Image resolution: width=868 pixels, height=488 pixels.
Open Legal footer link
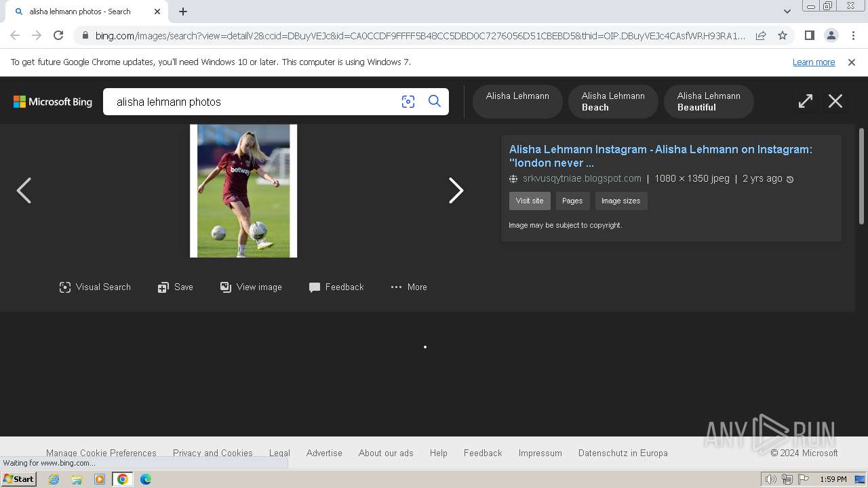[x=279, y=453]
